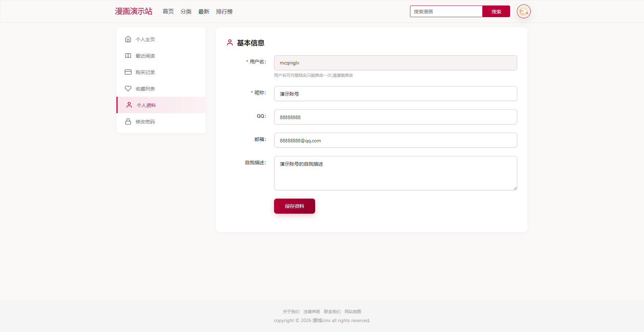This screenshot has width=644, height=332.
Task: Open 修改密码 in the sidebar
Action: coord(161,121)
